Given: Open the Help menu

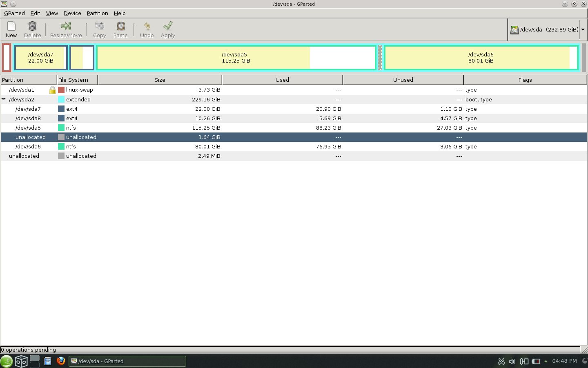Looking at the screenshot, I should click(x=120, y=13).
